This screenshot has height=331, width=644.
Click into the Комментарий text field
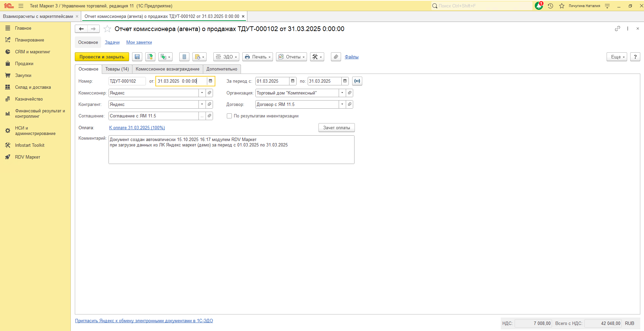coord(232,150)
